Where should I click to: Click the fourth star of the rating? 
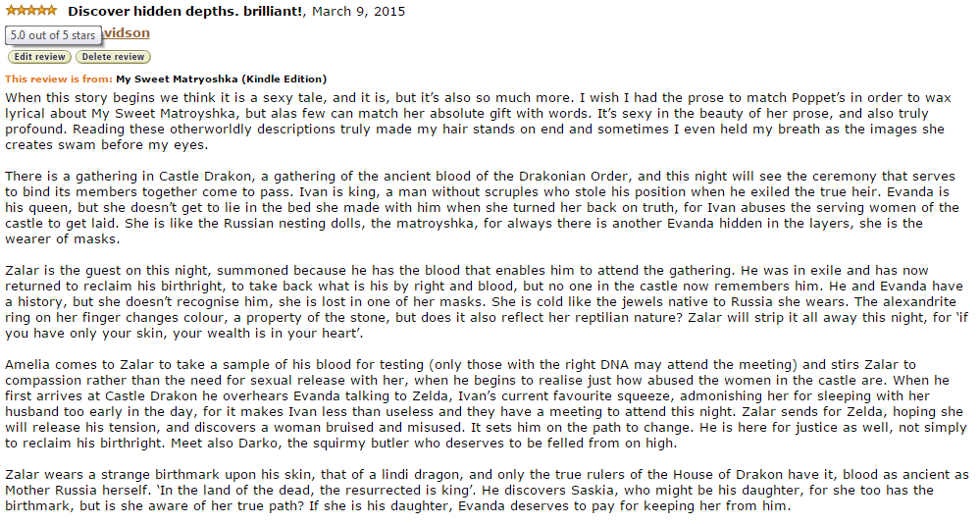pos(40,11)
